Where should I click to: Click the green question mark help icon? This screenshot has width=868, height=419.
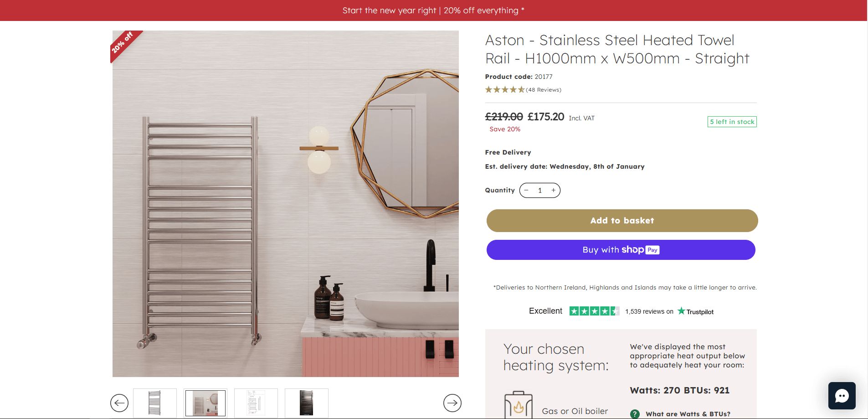[634, 414]
